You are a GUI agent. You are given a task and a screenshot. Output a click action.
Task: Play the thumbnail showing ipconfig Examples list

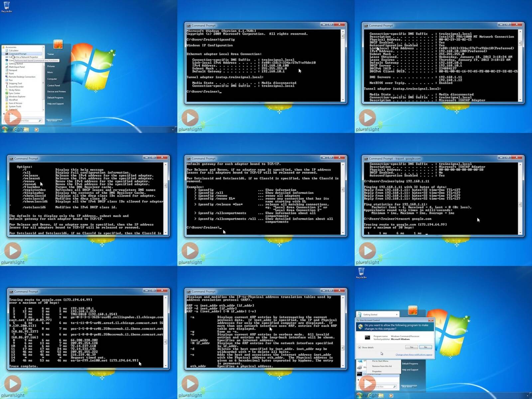[x=190, y=251]
